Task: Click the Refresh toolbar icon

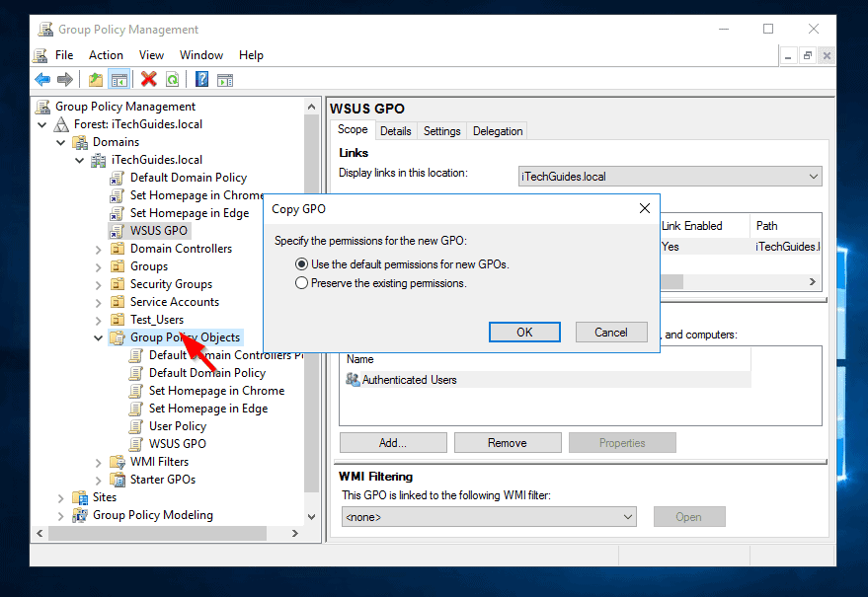Action: coord(172,80)
